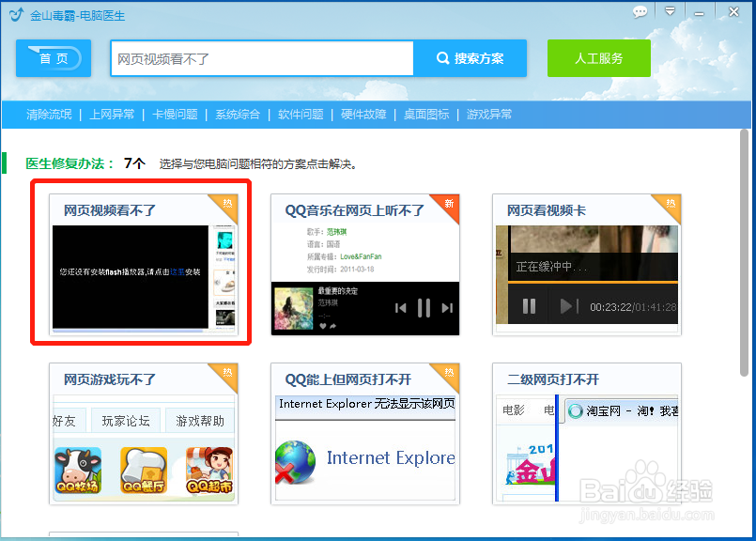Open the 网页看视频卡 solution title
The width and height of the screenshot is (756, 541).
547,210
